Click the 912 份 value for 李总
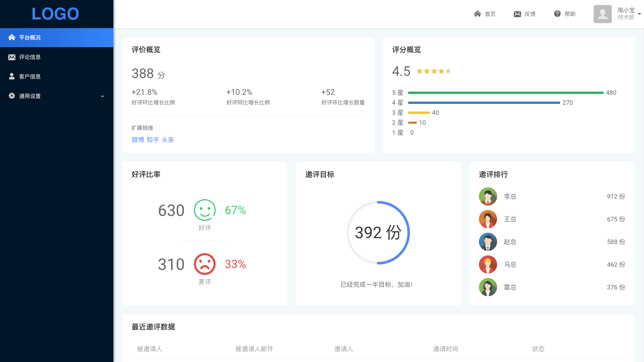 click(x=616, y=196)
